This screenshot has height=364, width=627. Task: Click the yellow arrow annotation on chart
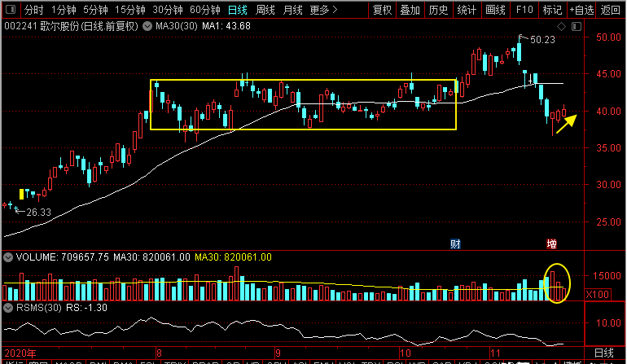pos(567,123)
